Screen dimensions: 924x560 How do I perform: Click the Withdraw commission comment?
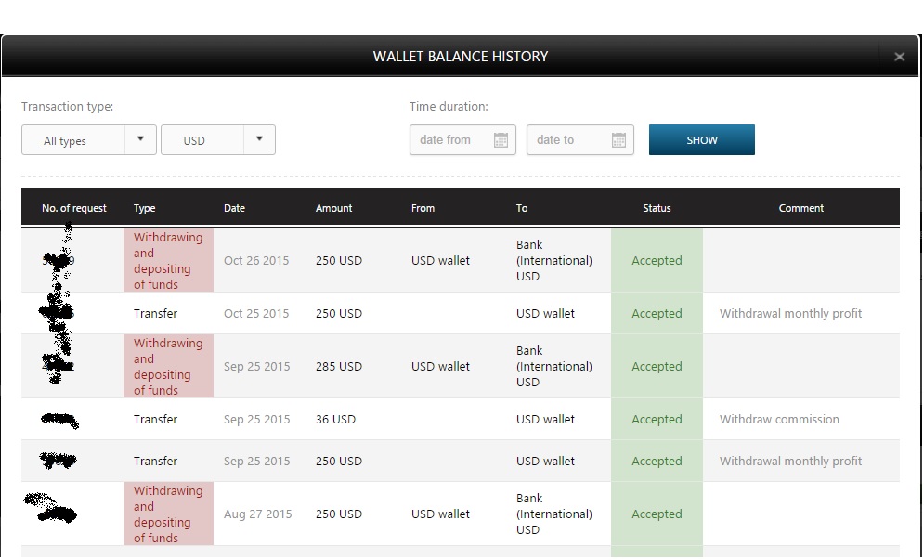pyautogui.click(x=779, y=420)
